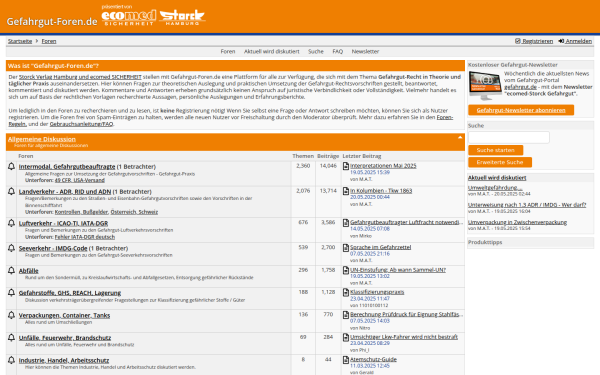Image resolution: width=600 pixels, height=375 pixels.
Task: Click the bell icon beside Seeverkehr forum
Action: click(x=11, y=248)
